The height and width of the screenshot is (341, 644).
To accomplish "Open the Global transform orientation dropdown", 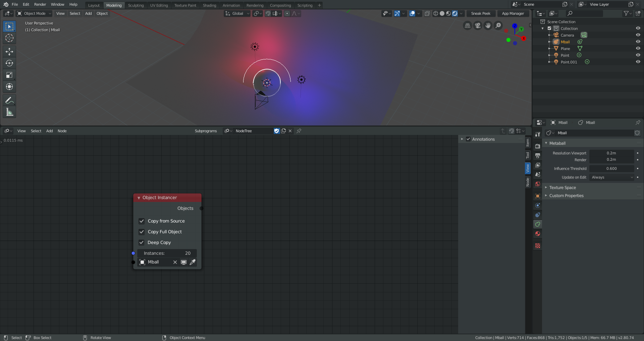I will [237, 13].
